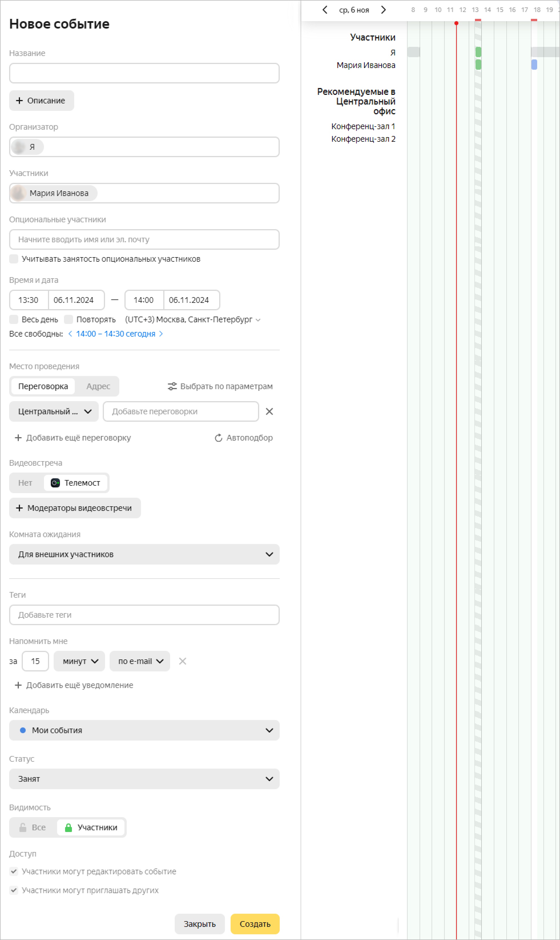Expand Комната ожидания dropdown
The image size is (560, 940).
coord(144,554)
